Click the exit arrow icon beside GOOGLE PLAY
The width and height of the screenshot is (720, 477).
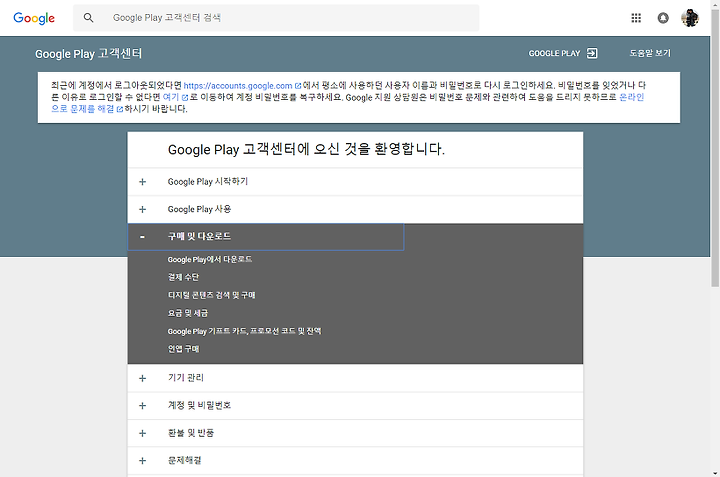coord(592,53)
